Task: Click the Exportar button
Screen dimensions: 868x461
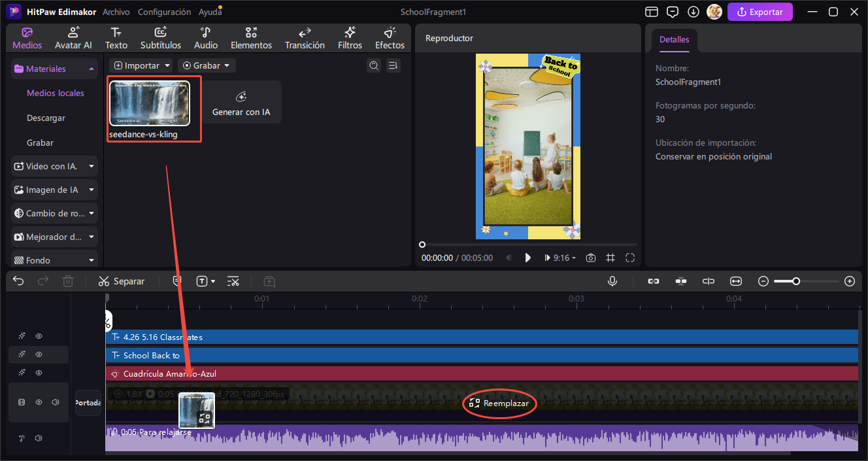Action: [760, 11]
